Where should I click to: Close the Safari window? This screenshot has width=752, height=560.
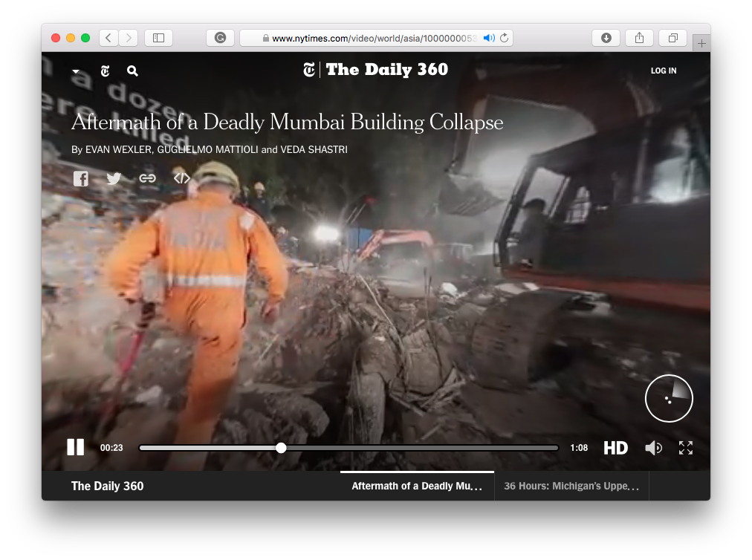point(56,38)
